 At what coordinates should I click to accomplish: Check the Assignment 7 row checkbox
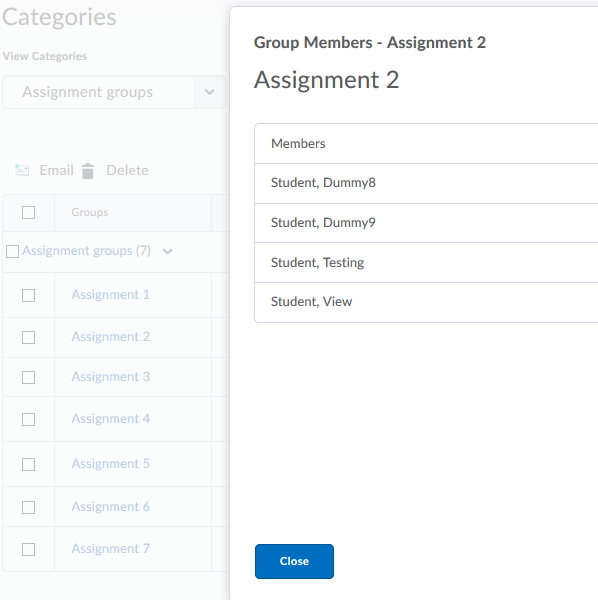pos(29,549)
